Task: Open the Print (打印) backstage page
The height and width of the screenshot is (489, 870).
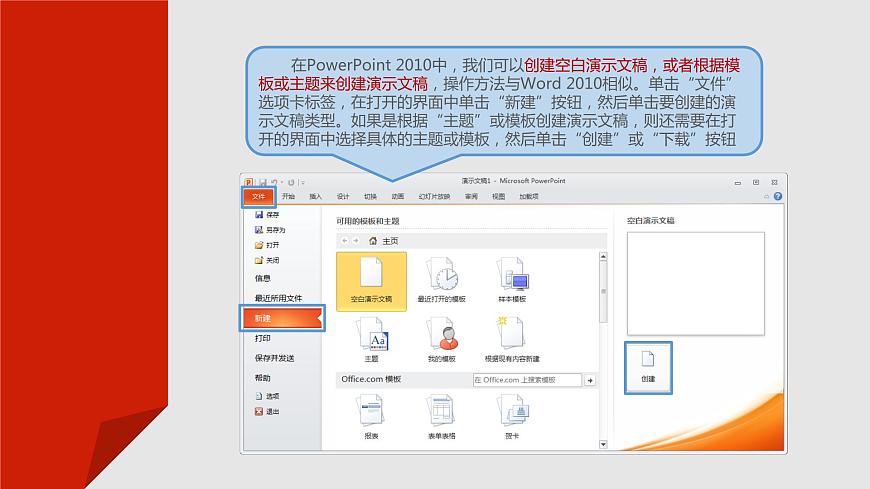Action: tap(262, 339)
